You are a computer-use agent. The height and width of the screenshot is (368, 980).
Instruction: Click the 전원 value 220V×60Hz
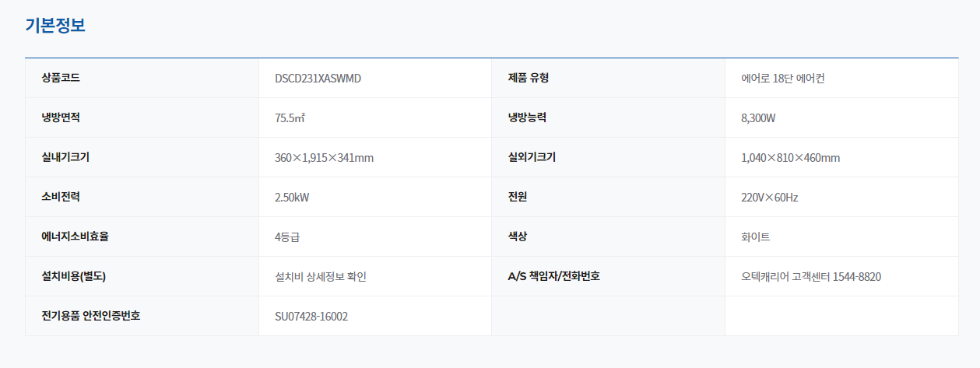tap(769, 198)
